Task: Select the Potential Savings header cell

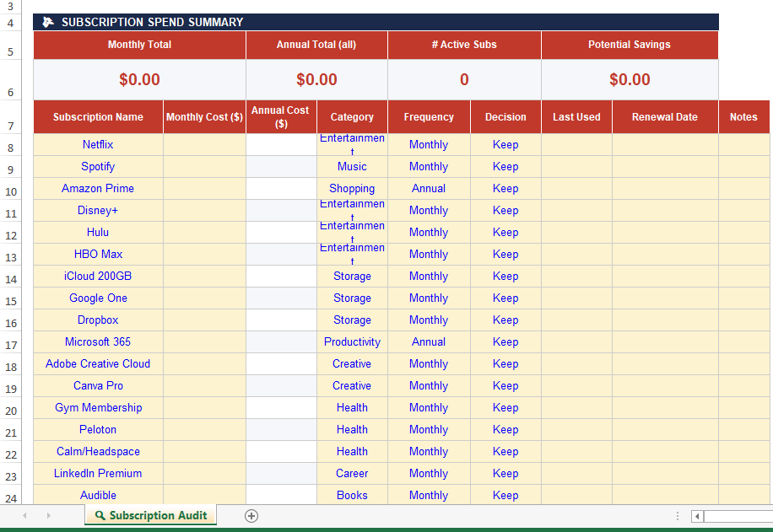Action: point(630,45)
